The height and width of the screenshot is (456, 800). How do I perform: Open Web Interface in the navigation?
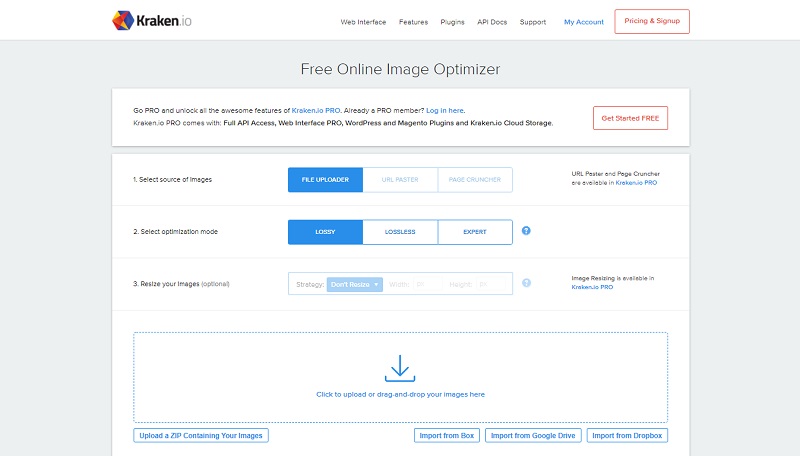tap(363, 22)
